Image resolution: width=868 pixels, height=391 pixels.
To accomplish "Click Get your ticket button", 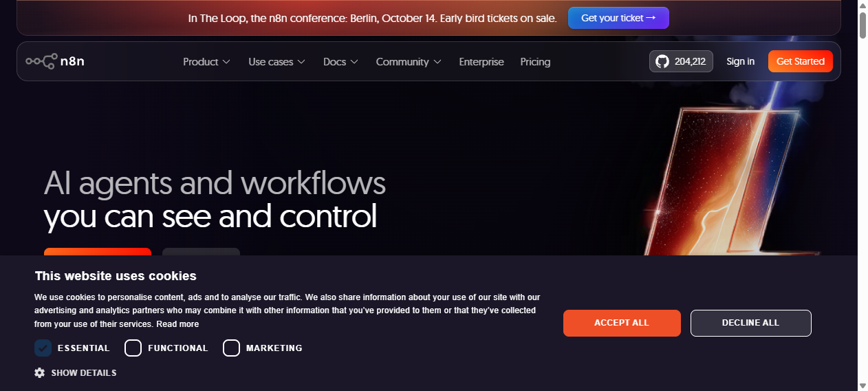I will pos(618,18).
